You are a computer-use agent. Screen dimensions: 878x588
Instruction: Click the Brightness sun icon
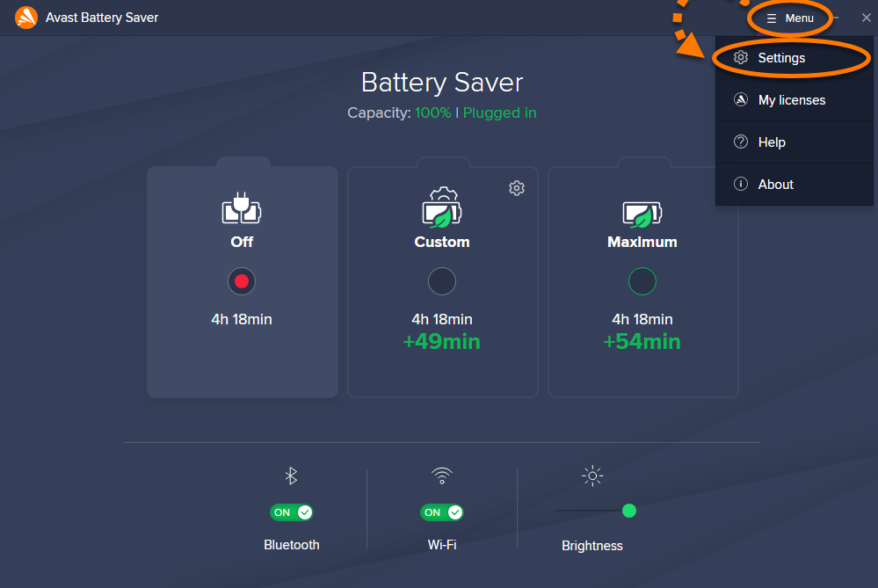coord(592,476)
